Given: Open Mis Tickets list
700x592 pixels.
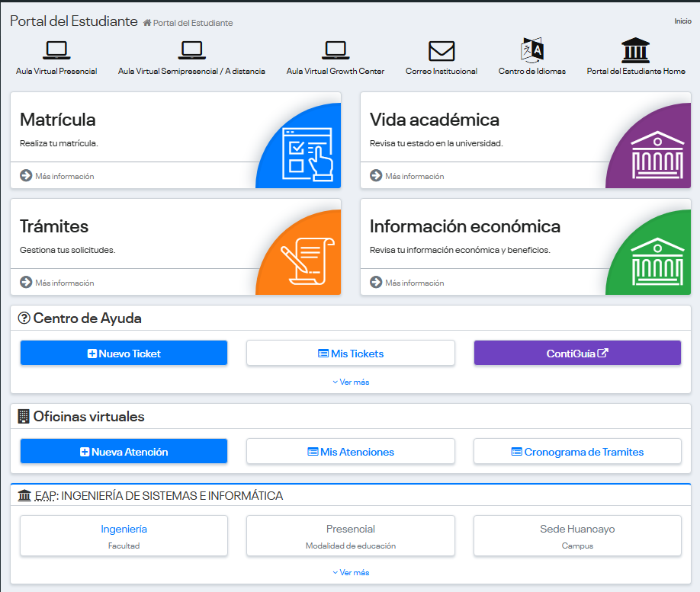Looking at the screenshot, I should coord(351,354).
